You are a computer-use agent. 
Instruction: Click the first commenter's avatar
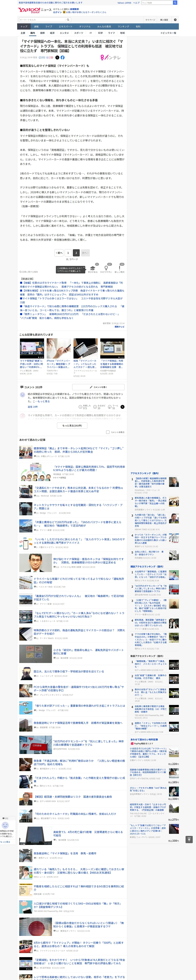(22, 395)
